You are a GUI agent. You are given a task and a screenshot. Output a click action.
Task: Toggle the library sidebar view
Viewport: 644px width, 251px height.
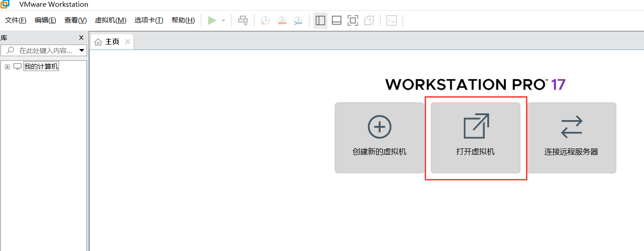click(x=320, y=21)
